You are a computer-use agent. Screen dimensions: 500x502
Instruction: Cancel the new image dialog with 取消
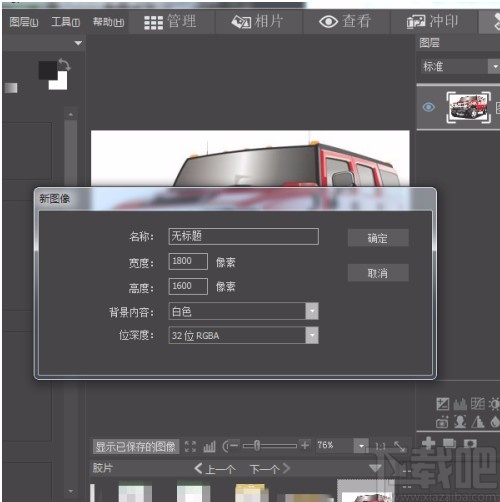(x=378, y=273)
